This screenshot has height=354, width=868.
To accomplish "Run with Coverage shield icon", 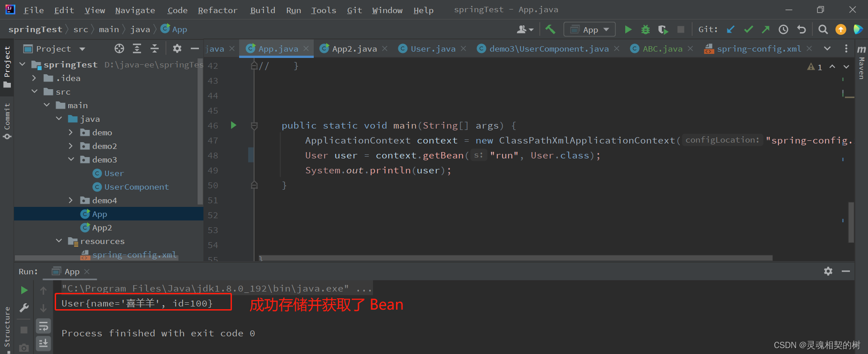I will pyautogui.click(x=663, y=29).
